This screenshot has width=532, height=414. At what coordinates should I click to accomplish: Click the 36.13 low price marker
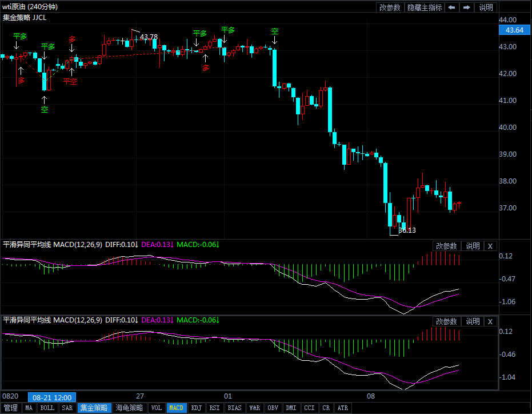(x=407, y=230)
